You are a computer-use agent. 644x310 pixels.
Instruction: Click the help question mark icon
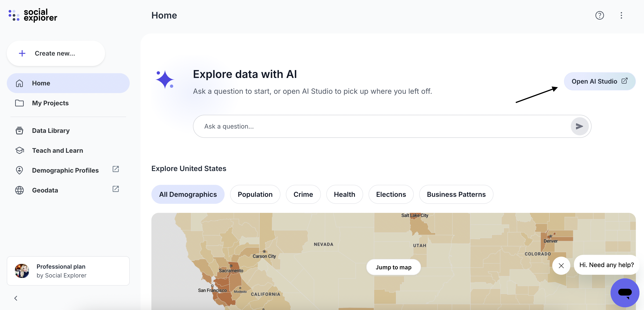(599, 16)
